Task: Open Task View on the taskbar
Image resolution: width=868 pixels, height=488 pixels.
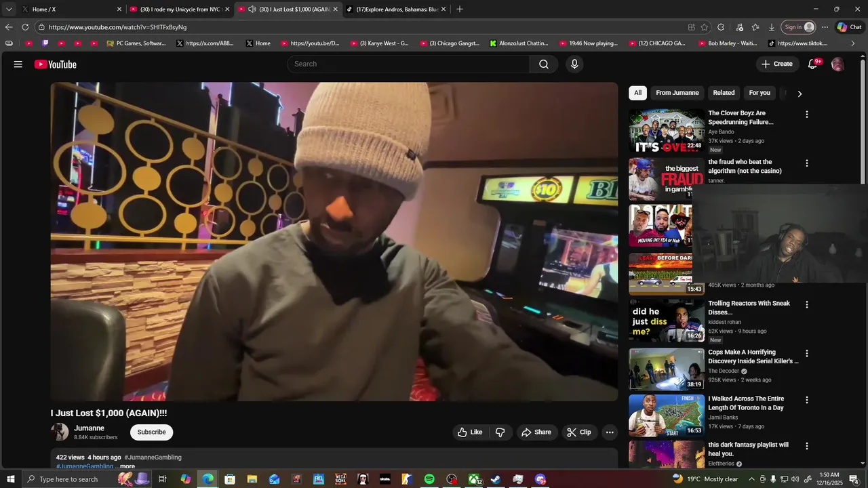Action: (163, 479)
